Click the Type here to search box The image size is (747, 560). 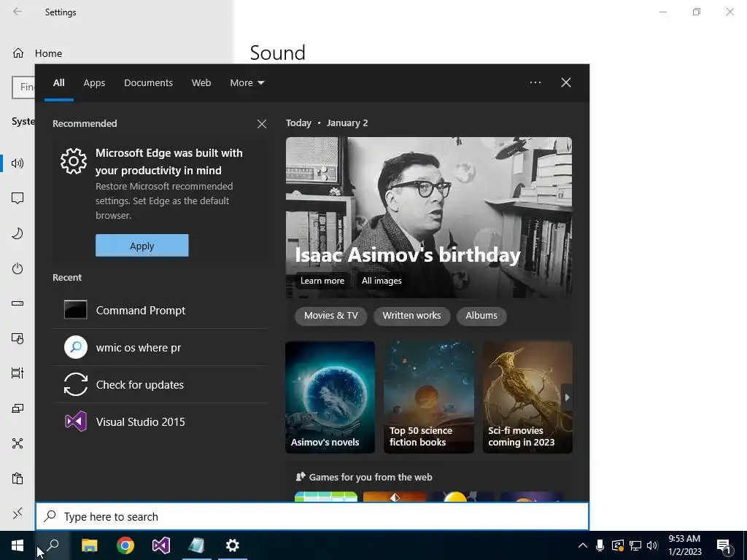click(312, 516)
